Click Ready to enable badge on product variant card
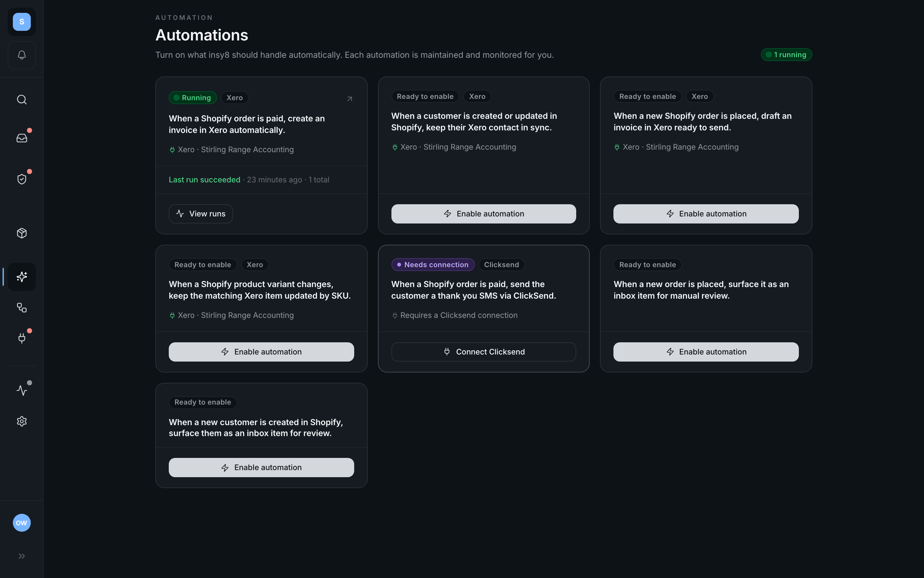This screenshot has height=578, width=924. [202, 265]
